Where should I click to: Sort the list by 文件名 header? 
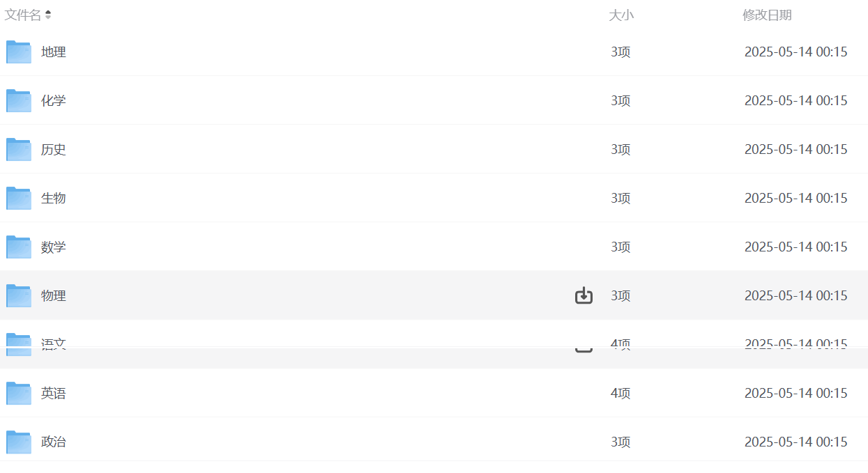coord(23,15)
